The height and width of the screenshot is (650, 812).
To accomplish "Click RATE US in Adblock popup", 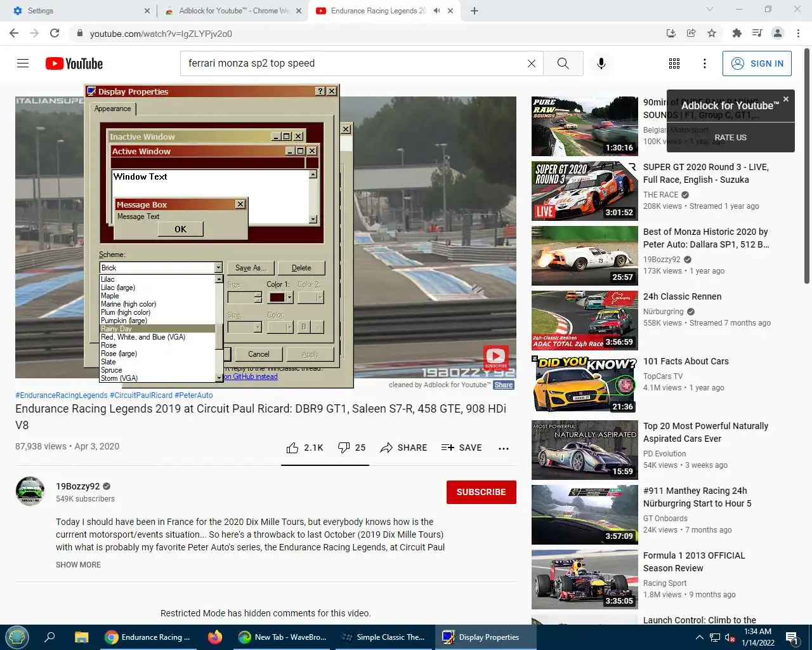I will pyautogui.click(x=730, y=138).
